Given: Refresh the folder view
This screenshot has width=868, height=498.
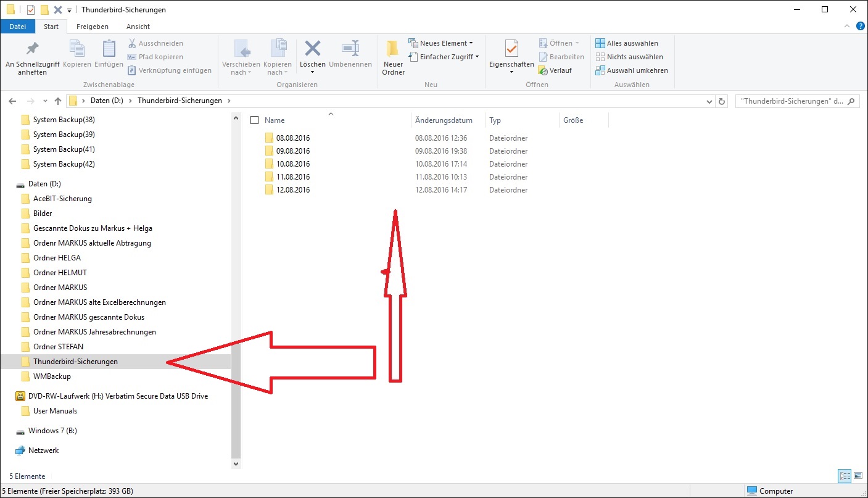Looking at the screenshot, I should [722, 101].
